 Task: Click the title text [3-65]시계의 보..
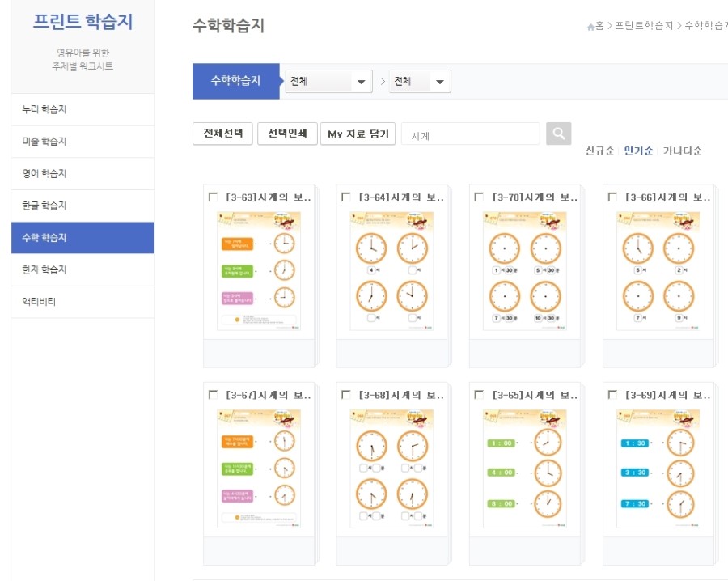point(535,395)
